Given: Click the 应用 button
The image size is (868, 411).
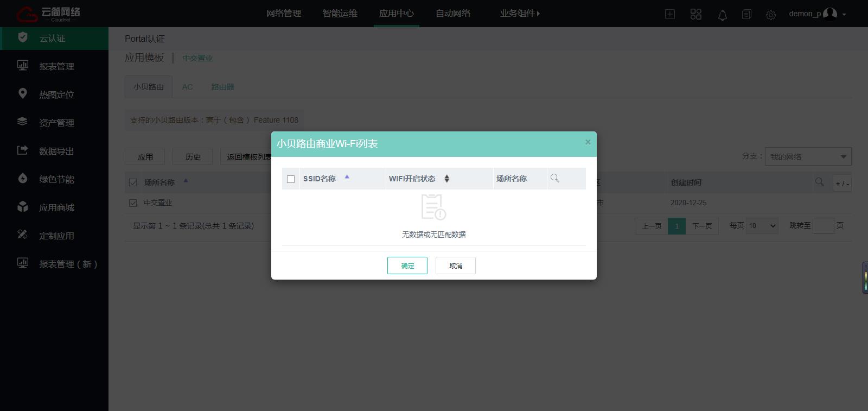Looking at the screenshot, I should (145, 157).
